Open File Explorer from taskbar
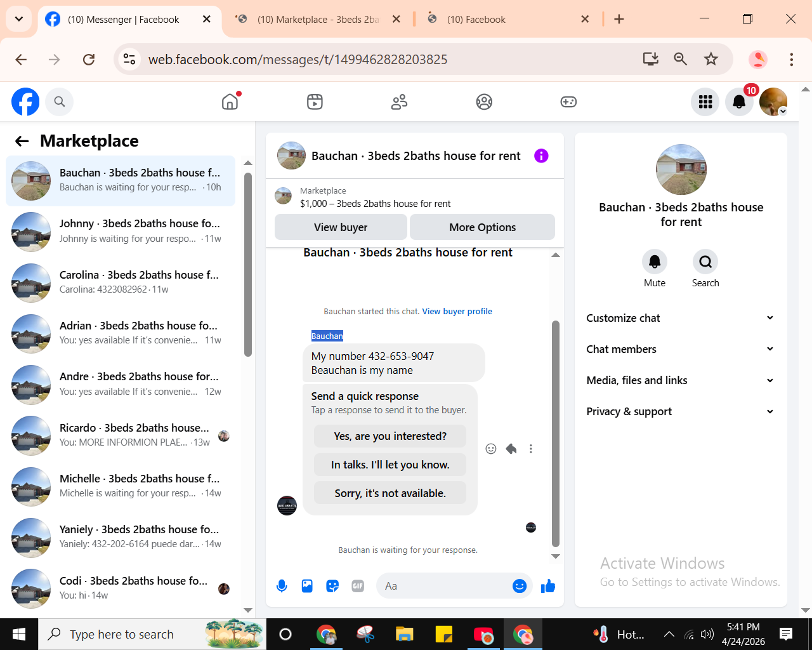 click(x=404, y=634)
